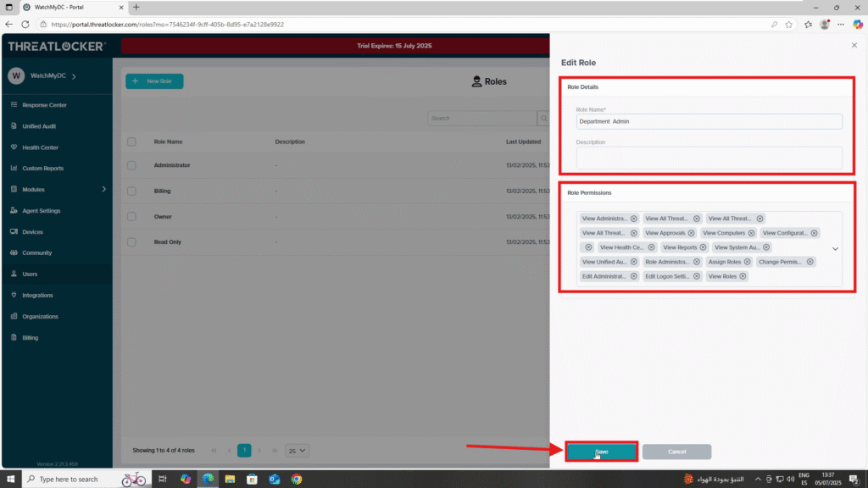Image resolution: width=868 pixels, height=488 pixels.
Task: Toggle the select-all roles checkbox
Action: pyautogui.click(x=131, y=141)
